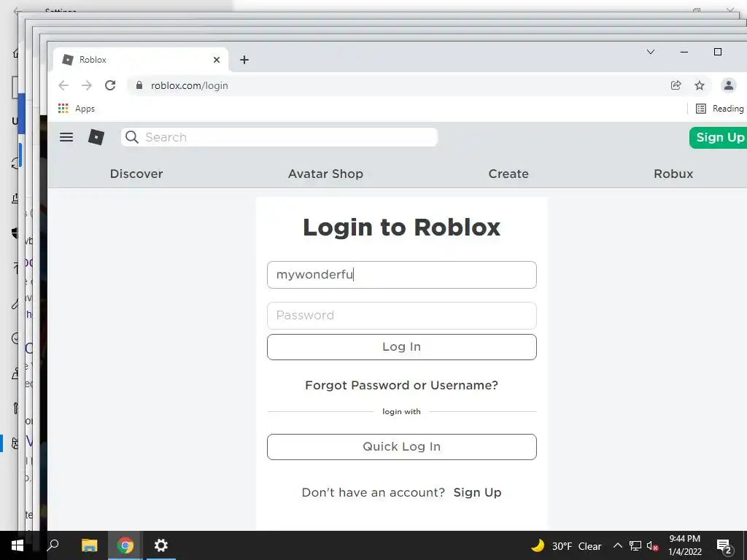The height and width of the screenshot is (560, 747).
Task: Open the Discover menu item
Action: tap(136, 174)
